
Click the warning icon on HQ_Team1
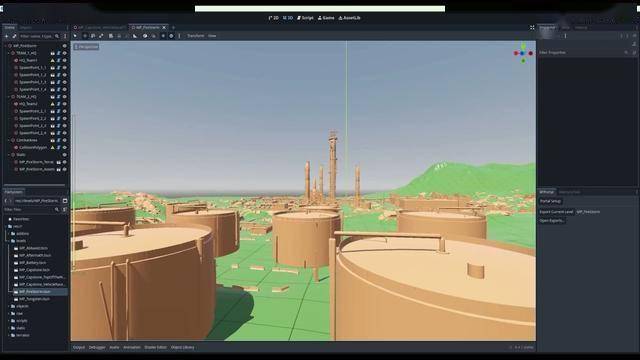tap(52, 60)
